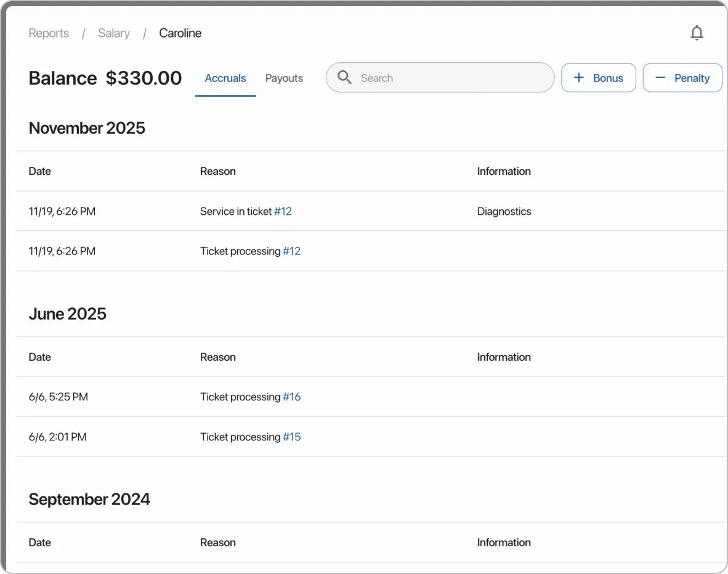Click the Caroline breadcrumb entry
The image size is (728, 574).
pos(180,33)
